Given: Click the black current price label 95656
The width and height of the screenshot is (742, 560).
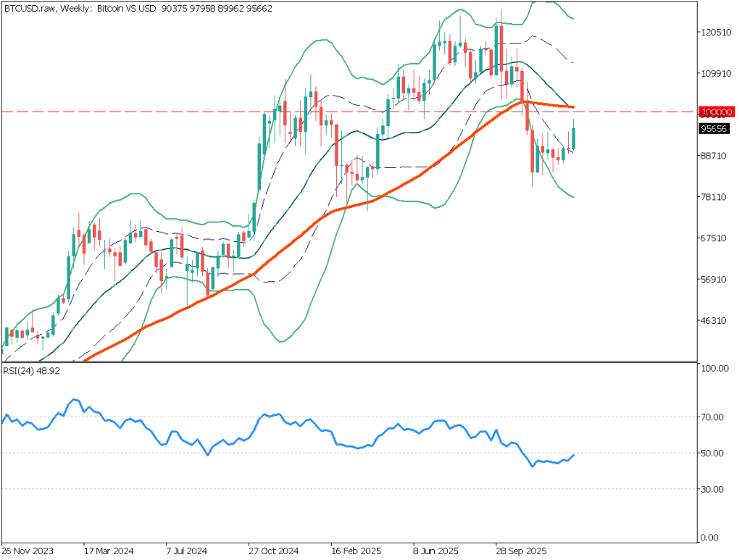Looking at the screenshot, I should [x=717, y=129].
